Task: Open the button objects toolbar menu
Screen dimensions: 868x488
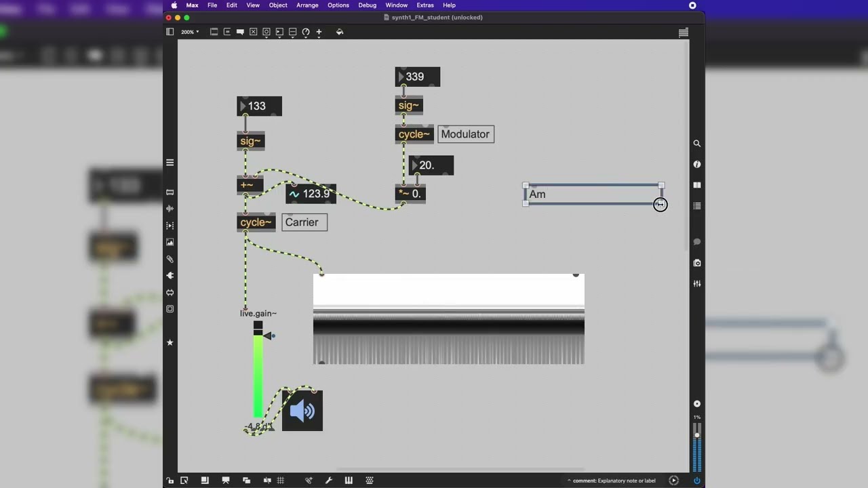Action: (267, 32)
